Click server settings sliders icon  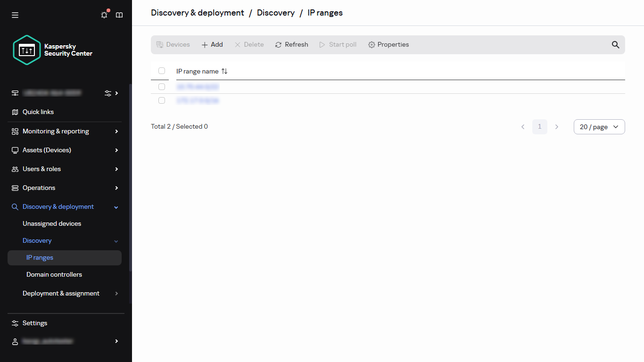[x=108, y=93]
